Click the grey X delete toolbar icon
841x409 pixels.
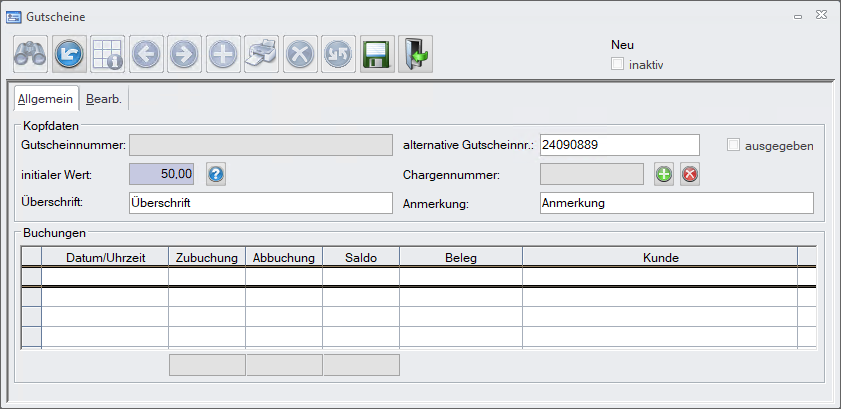(x=299, y=54)
